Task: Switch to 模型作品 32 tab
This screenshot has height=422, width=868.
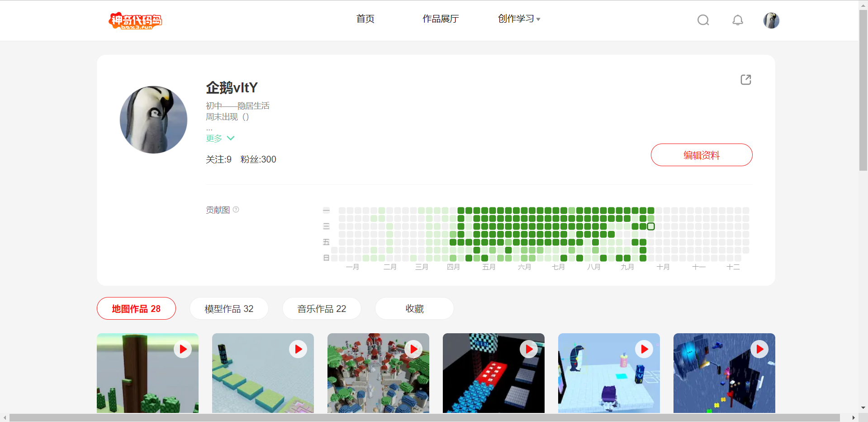Action: pyautogui.click(x=229, y=308)
